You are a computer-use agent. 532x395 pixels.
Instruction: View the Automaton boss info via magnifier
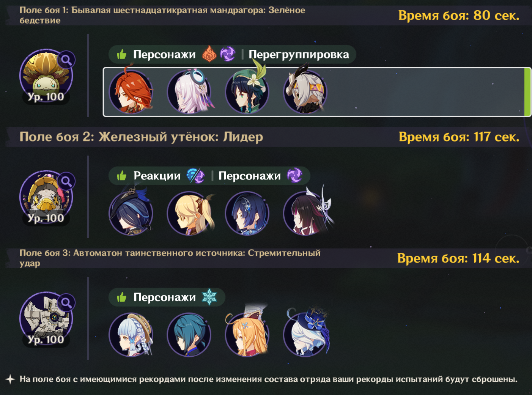66,302
